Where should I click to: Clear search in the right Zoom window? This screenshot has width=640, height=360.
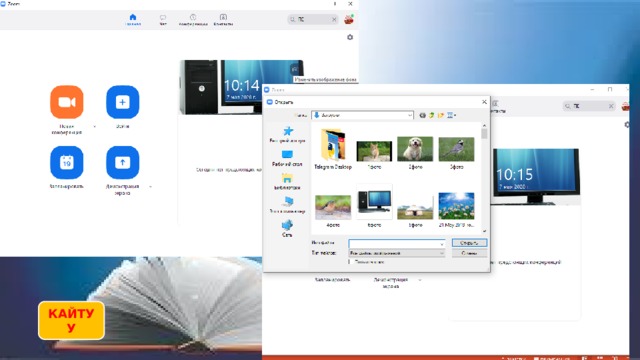coord(611,106)
